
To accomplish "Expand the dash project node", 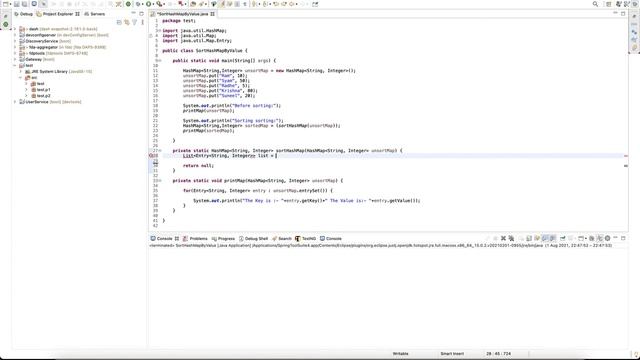I will [15, 29].
